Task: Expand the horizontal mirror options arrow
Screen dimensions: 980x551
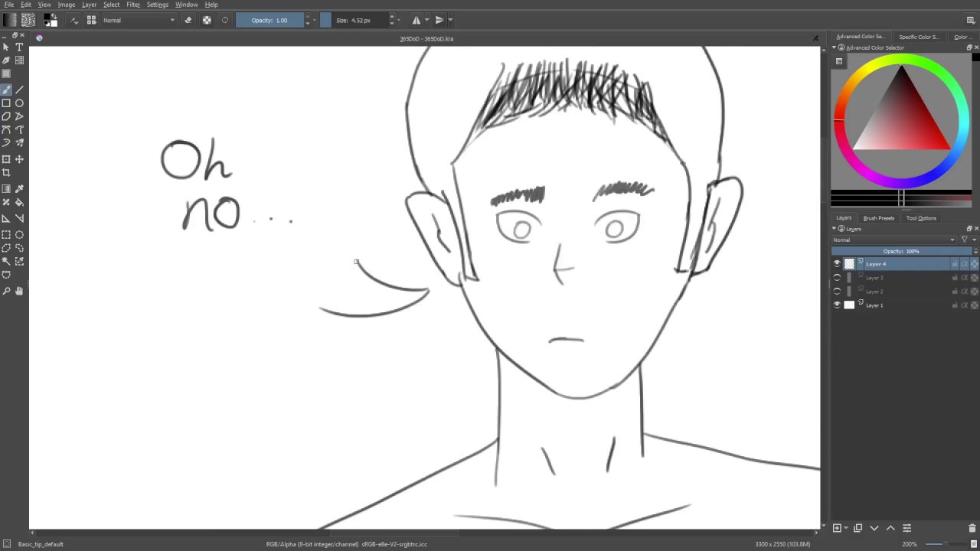Action: click(426, 20)
